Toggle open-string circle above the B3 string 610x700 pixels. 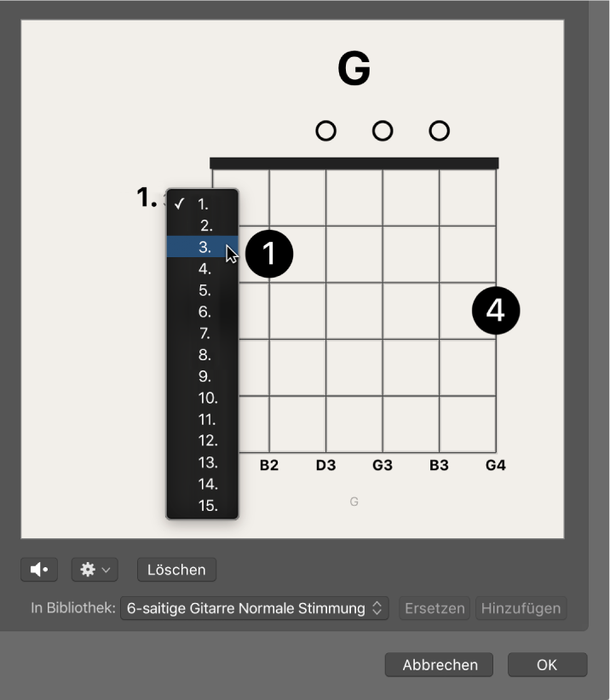click(439, 131)
